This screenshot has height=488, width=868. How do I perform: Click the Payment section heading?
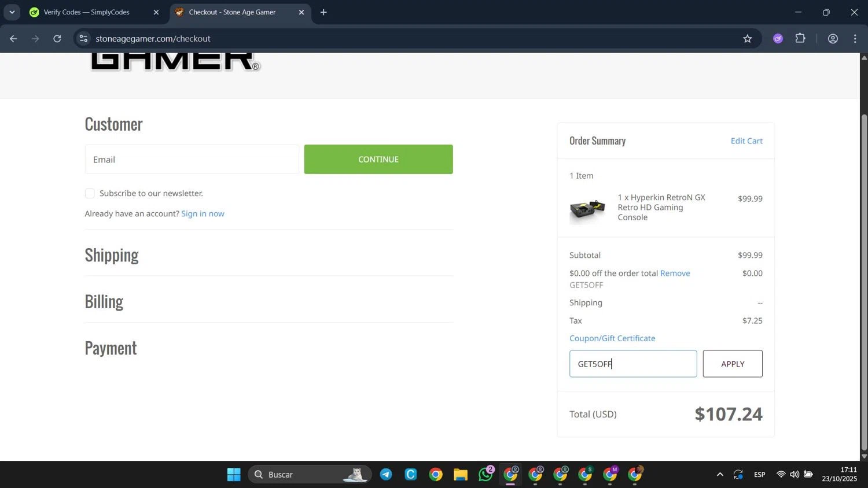pyautogui.click(x=111, y=348)
